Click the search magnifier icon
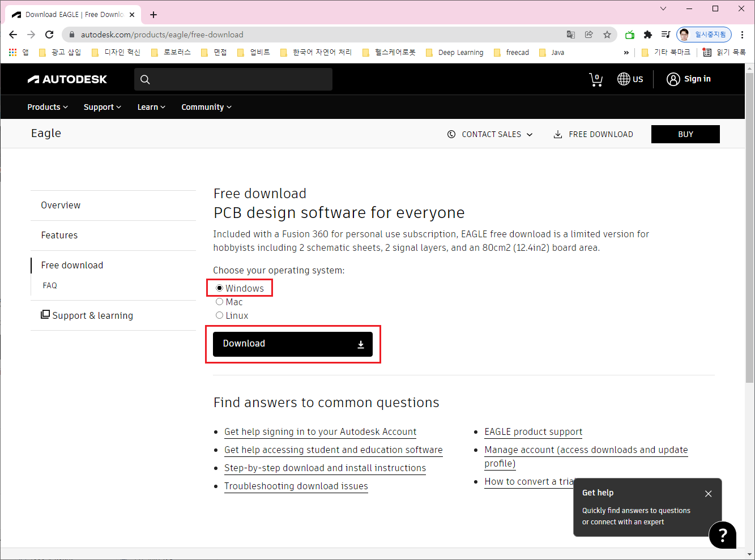 [145, 79]
